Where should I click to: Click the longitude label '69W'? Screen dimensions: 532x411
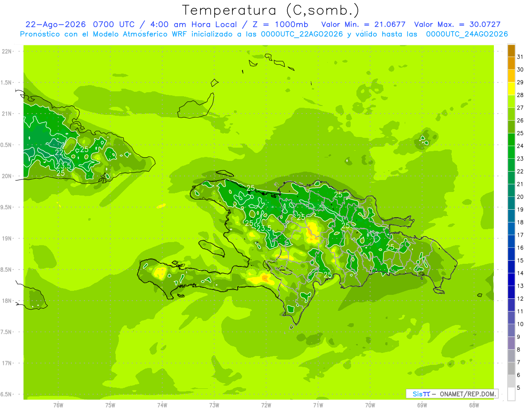coord(422,406)
